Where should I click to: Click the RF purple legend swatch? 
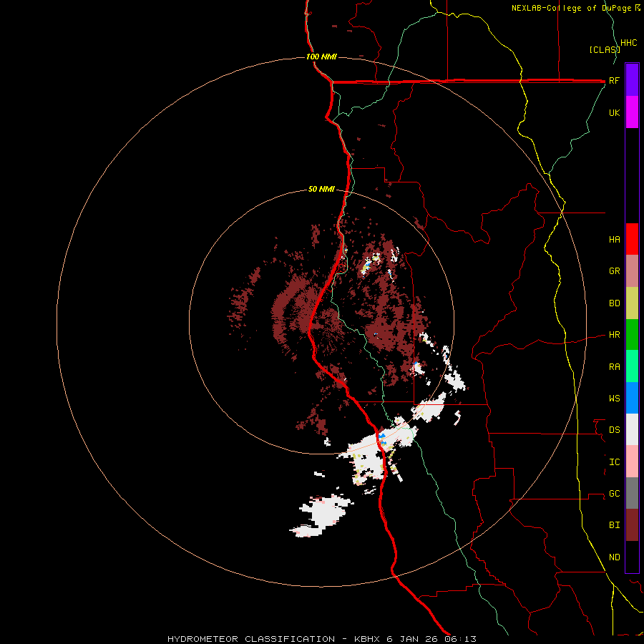tap(632, 80)
